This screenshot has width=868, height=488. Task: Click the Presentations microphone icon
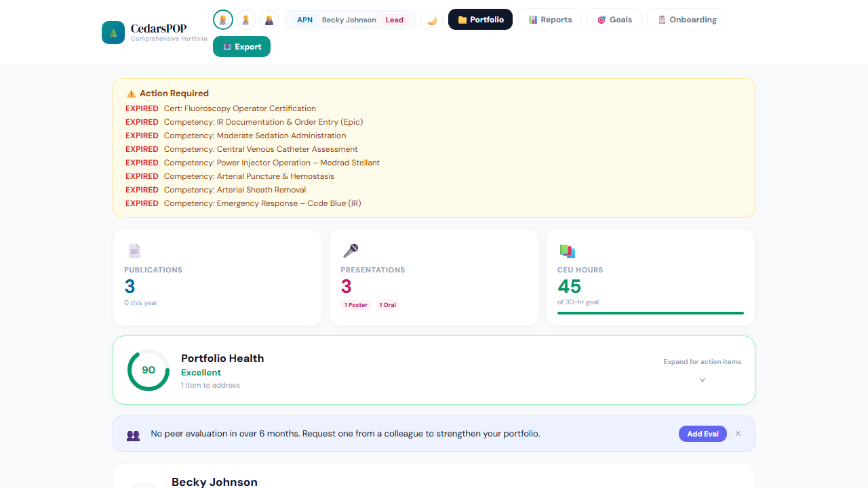[x=351, y=251]
